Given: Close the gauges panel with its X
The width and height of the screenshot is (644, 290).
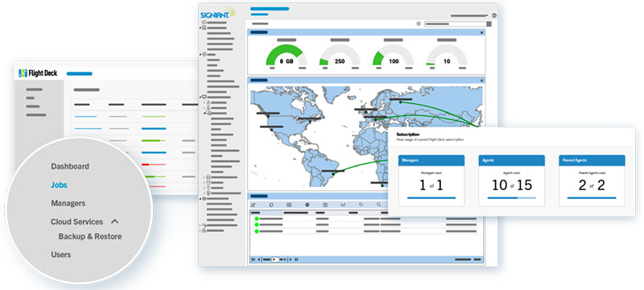Looking at the screenshot, I should point(481,32).
